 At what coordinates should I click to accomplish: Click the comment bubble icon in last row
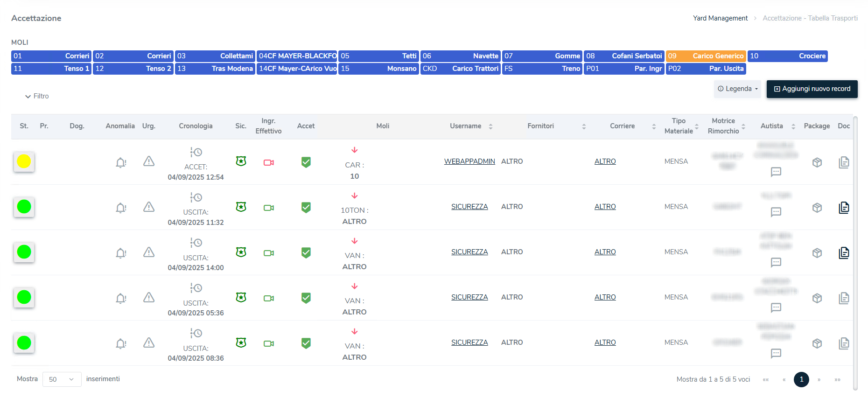(776, 353)
